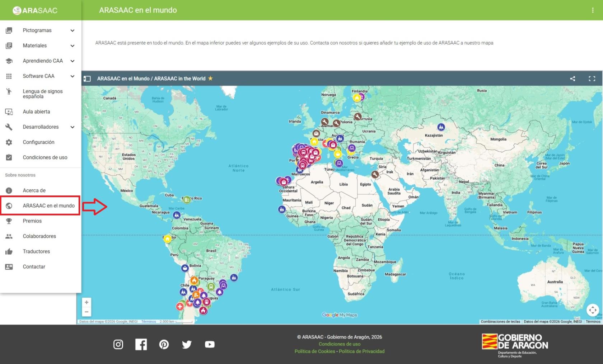The height and width of the screenshot is (364, 603).
Task: Toggle the map legend side panel
Action: coord(87,79)
